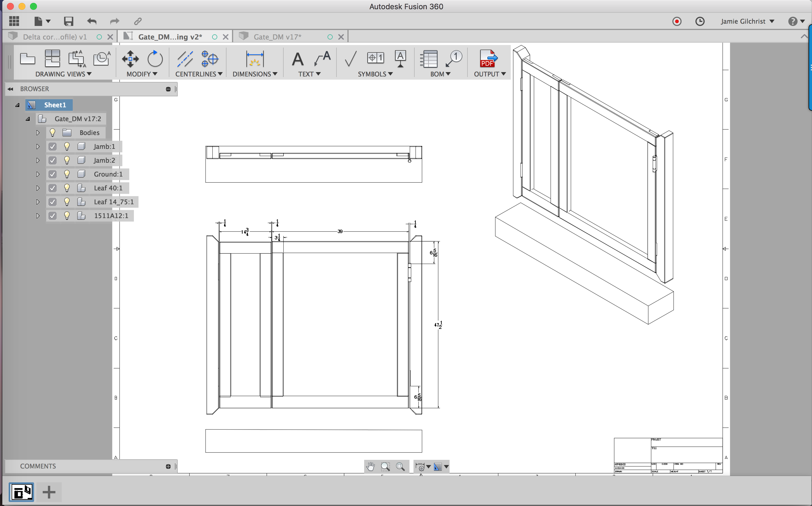
Task: Expand the 1511A12:1 tree item
Action: [x=38, y=216]
